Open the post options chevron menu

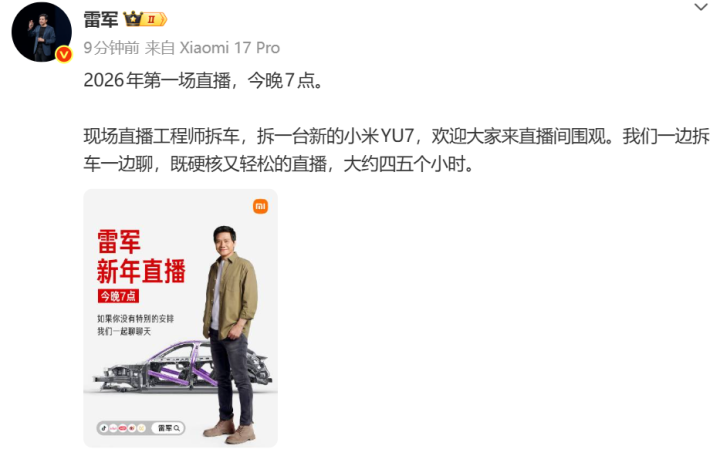[x=701, y=7]
